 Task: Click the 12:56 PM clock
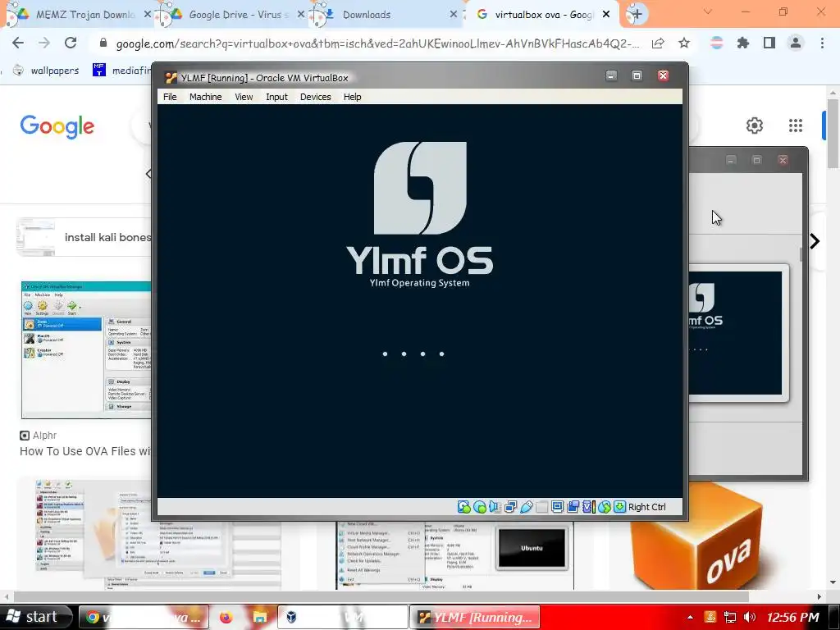(792, 617)
